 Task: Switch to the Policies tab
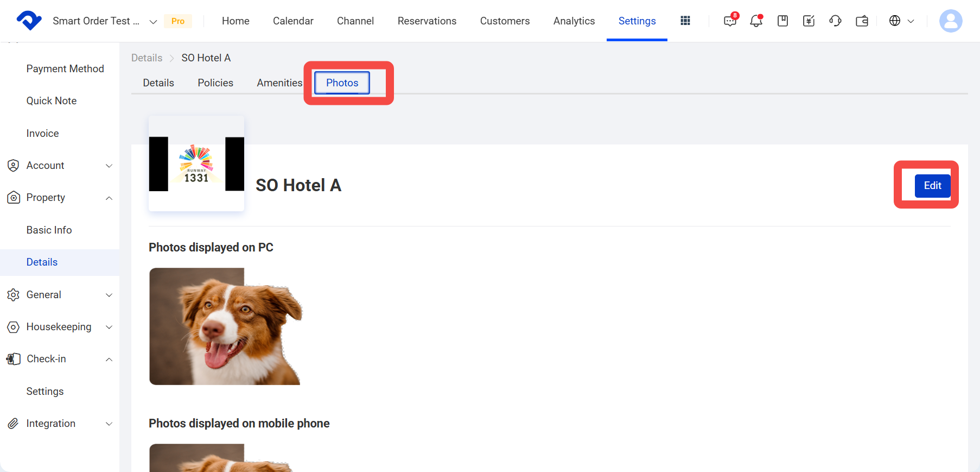coord(215,83)
